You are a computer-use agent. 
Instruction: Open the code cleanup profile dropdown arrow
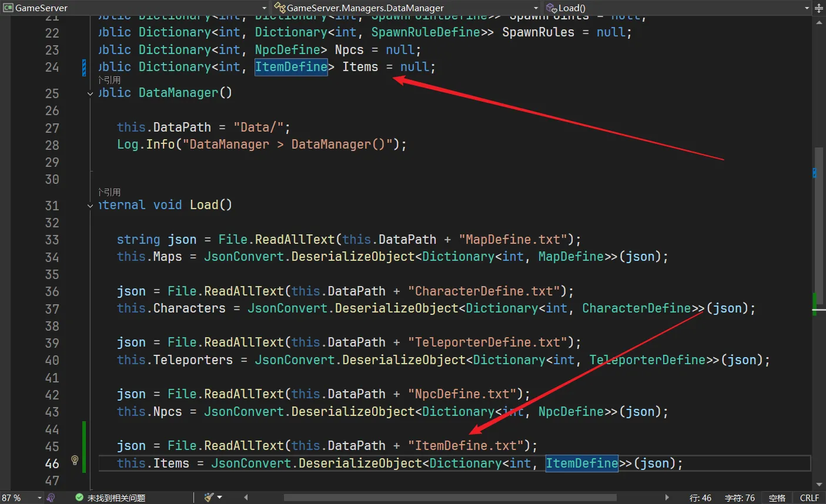[x=220, y=498]
